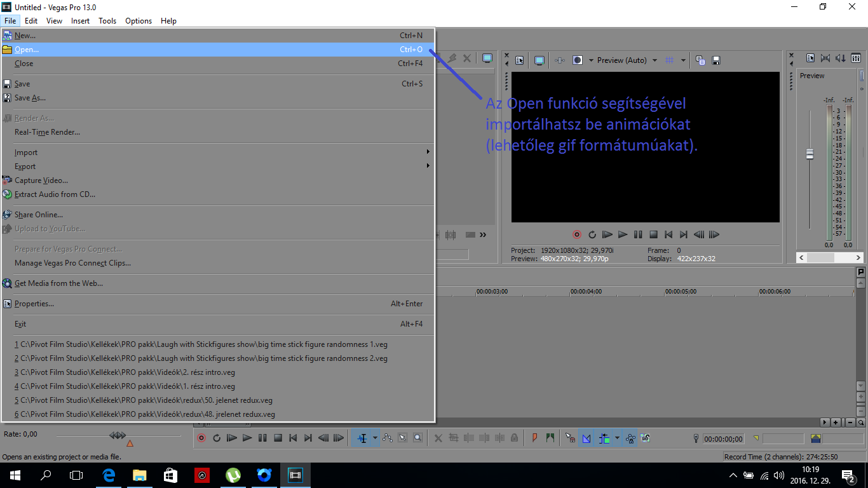This screenshot has height=488, width=868.
Task: Open Master Bus audio properties icon
Action: [x=810, y=58]
